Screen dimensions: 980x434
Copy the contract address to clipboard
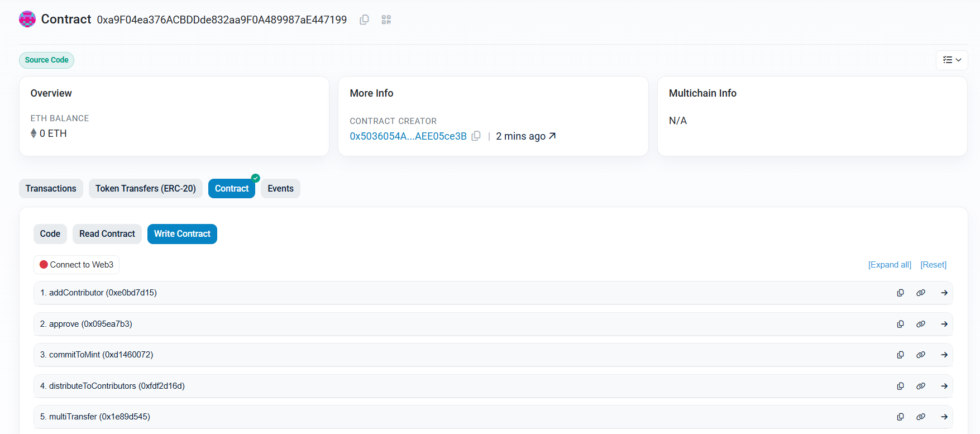364,20
